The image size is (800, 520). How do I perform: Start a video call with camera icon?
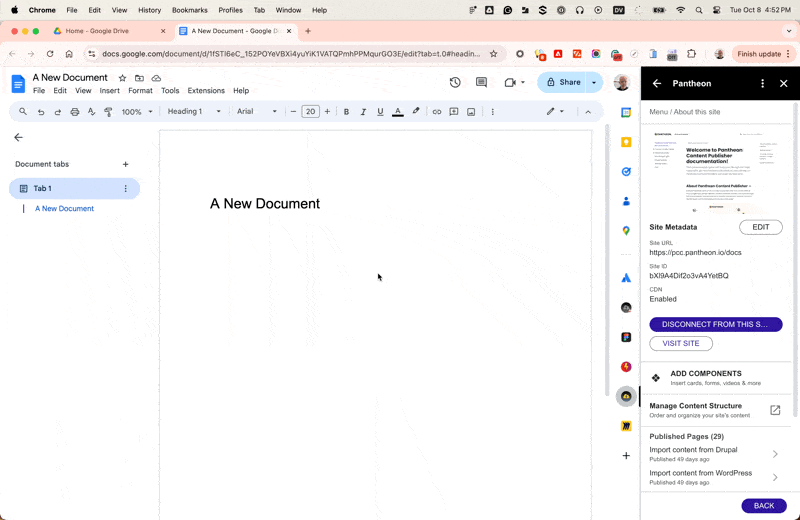click(x=510, y=82)
